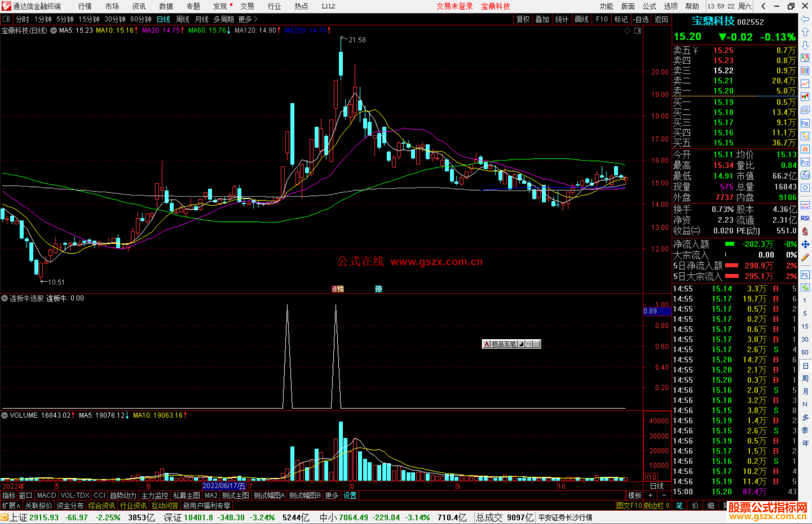Select the 2022/06/17 date marker on timeline
This screenshot has height=524, width=812.
pos(224,486)
